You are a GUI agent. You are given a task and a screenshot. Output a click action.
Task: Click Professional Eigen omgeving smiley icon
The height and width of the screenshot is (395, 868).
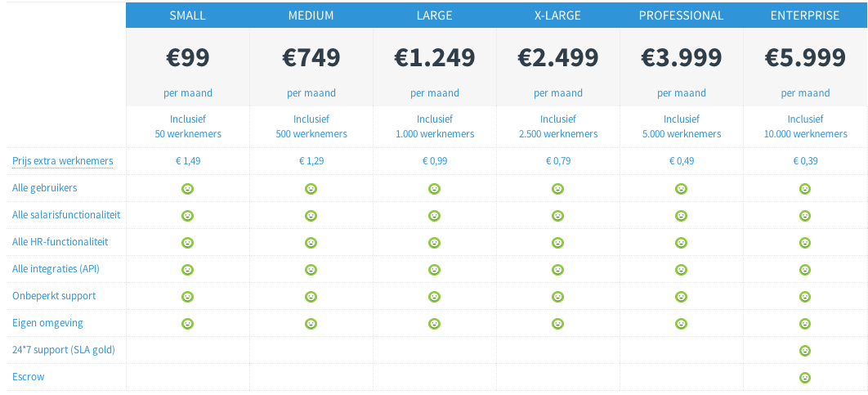click(x=682, y=324)
